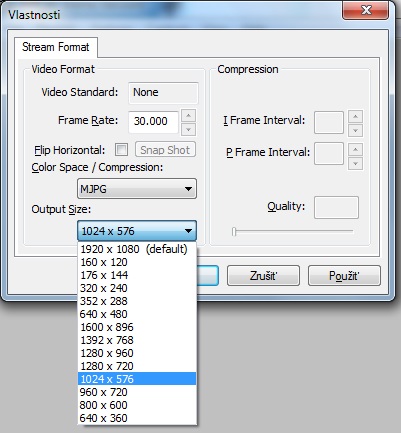The height and width of the screenshot is (433, 401).
Task: Click the Zrušiť cancel button
Action: pos(263,276)
